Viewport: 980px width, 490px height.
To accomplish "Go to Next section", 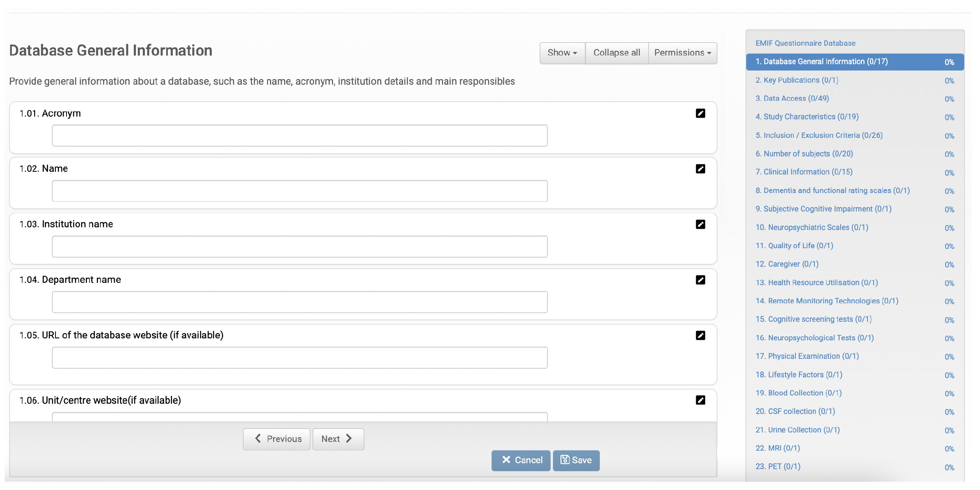I will click(x=338, y=439).
